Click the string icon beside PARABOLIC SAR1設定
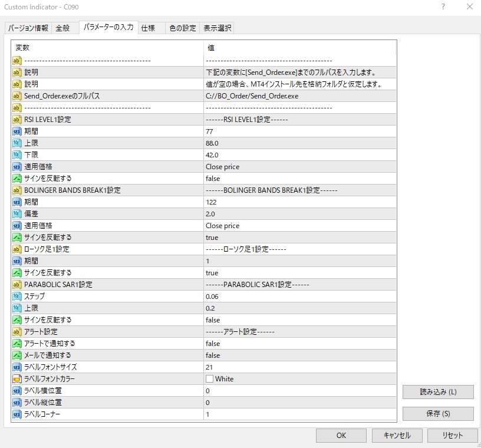This screenshot has width=481, height=448. point(17,285)
